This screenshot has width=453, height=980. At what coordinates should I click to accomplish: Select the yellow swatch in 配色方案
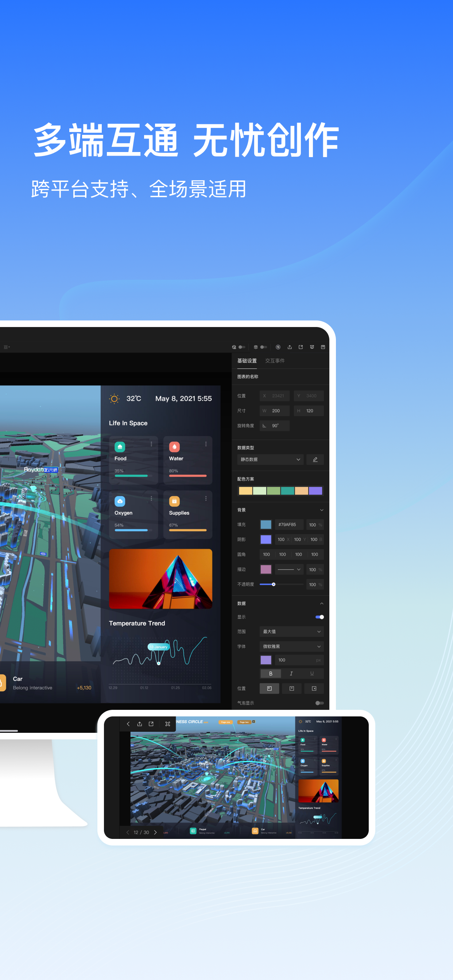(x=245, y=491)
